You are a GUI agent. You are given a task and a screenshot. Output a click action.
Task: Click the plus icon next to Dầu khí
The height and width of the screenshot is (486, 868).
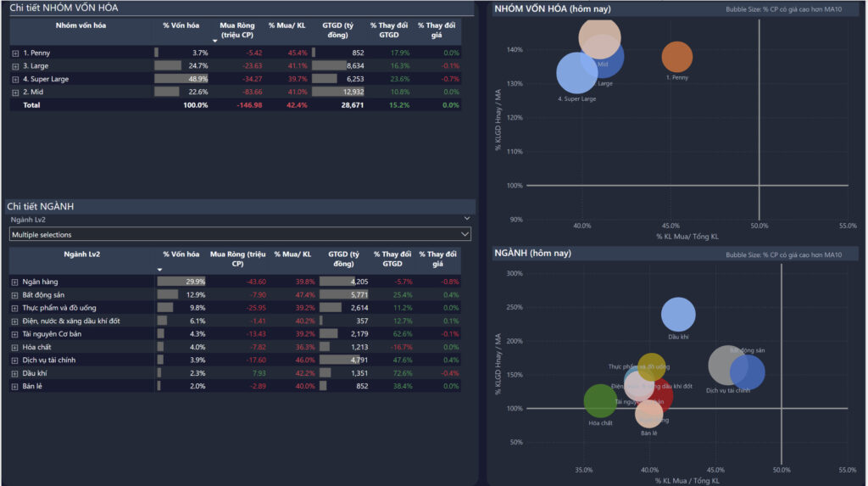[x=15, y=373]
